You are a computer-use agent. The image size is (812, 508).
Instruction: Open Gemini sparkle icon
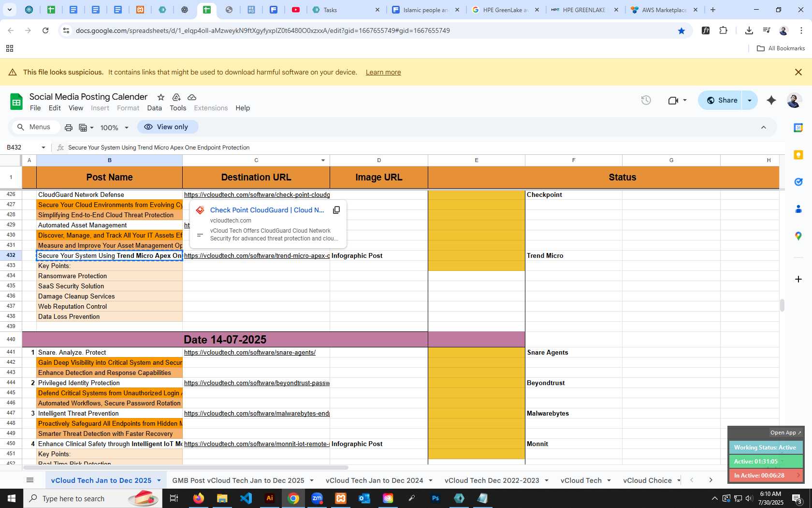tap(771, 100)
